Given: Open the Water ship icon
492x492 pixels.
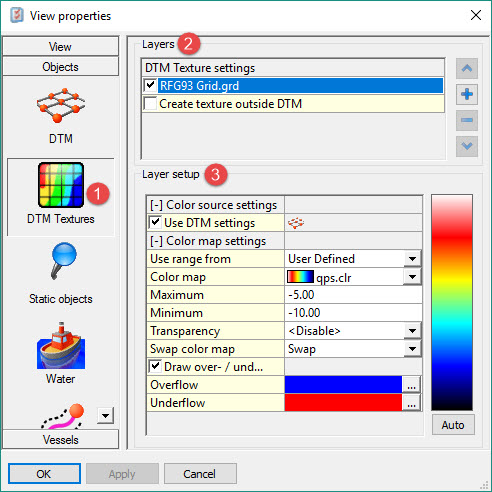Looking at the screenshot, I should pyautogui.click(x=61, y=345).
